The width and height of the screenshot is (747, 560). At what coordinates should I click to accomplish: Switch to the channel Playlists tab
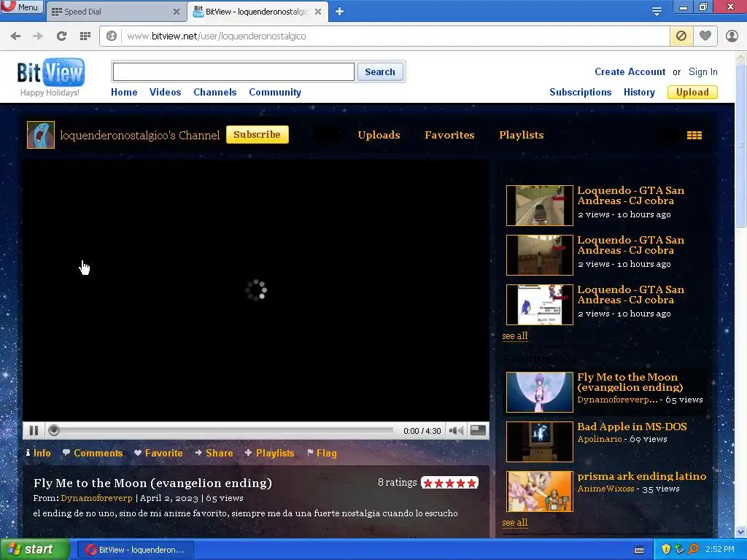[521, 135]
